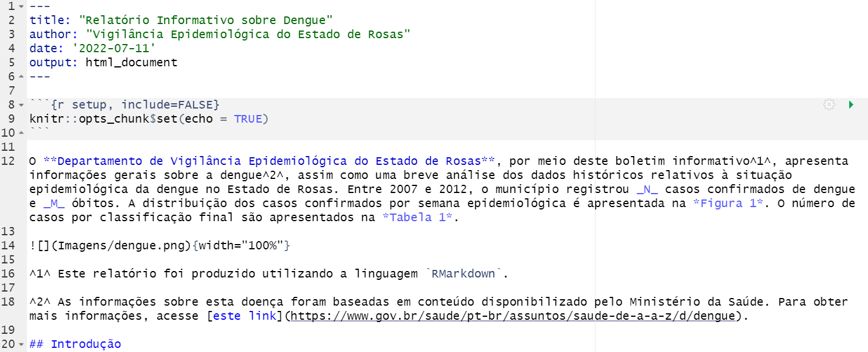This screenshot has width=868, height=352.
Task: Collapse the r setup chunk at line 8
Action: click(22, 105)
